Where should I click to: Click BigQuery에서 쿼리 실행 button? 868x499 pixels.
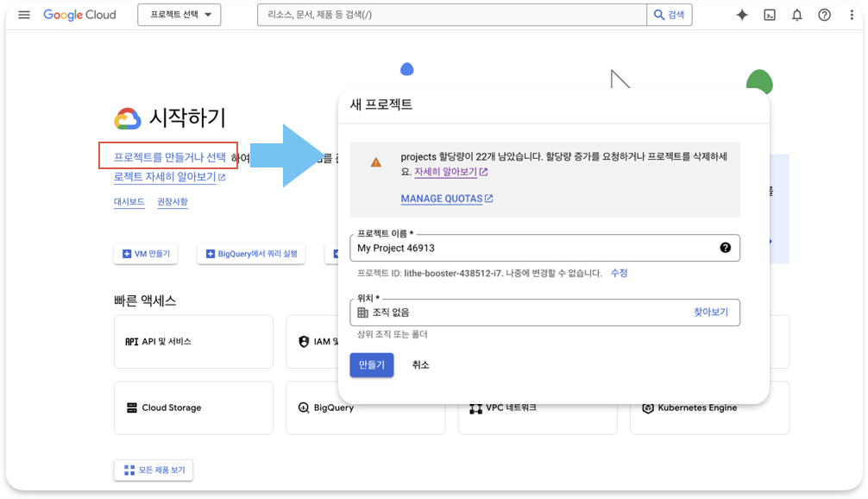tap(251, 254)
